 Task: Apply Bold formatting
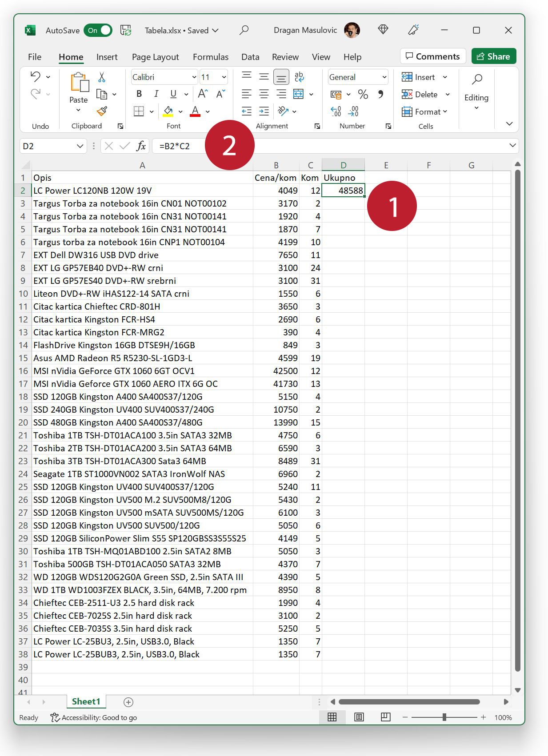coord(139,94)
